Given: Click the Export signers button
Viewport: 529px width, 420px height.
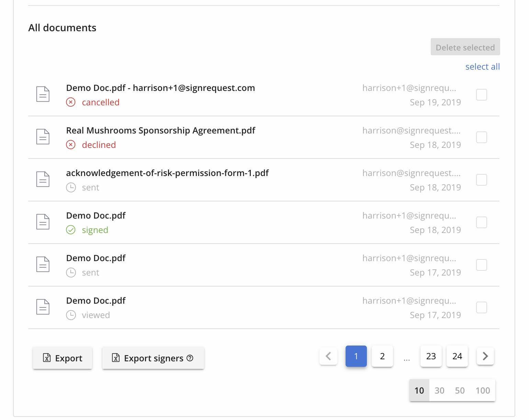Looking at the screenshot, I should click(153, 358).
